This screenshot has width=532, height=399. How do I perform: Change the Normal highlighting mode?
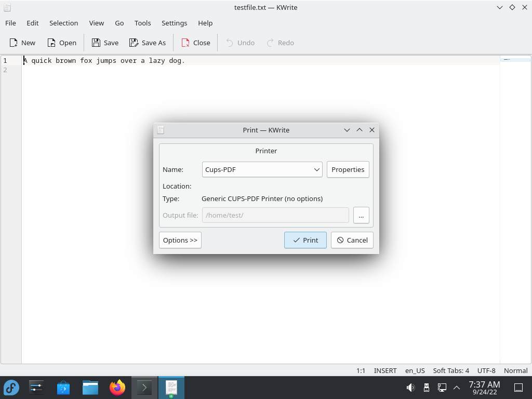[x=516, y=370]
